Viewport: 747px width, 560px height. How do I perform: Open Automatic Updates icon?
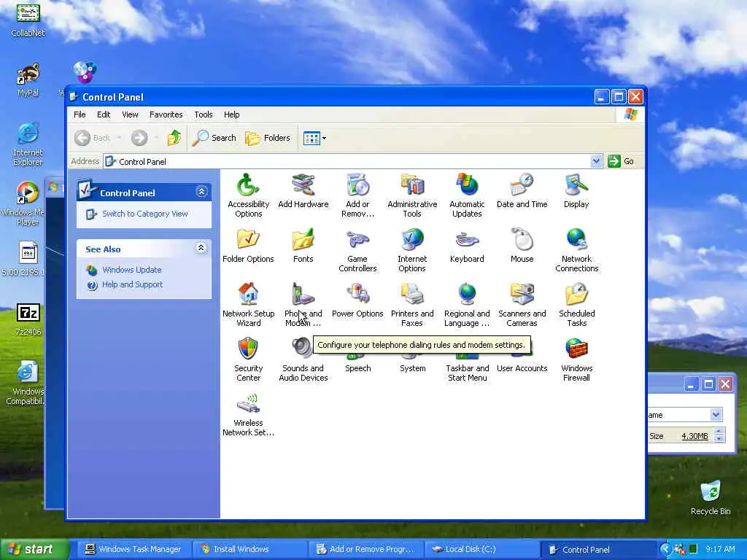click(467, 195)
